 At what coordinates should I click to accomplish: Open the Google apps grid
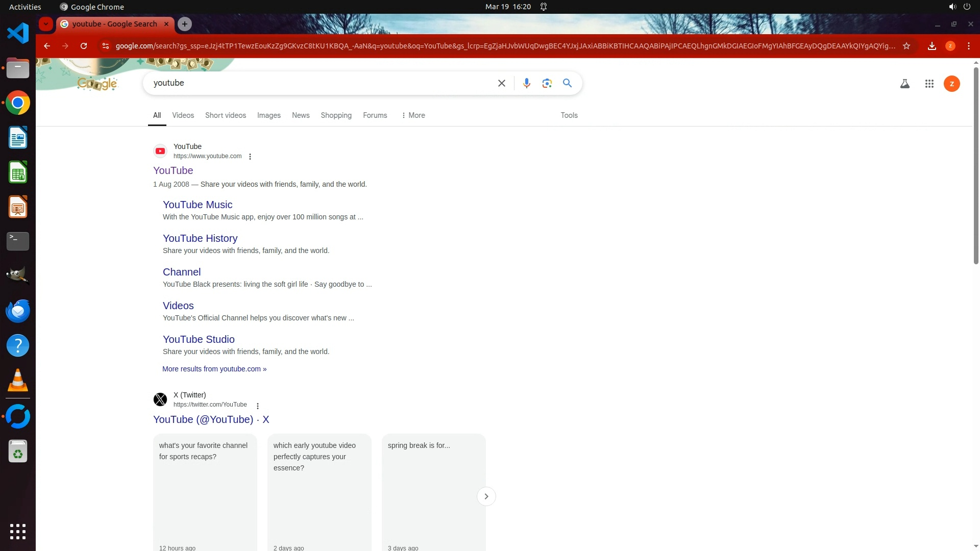click(929, 84)
